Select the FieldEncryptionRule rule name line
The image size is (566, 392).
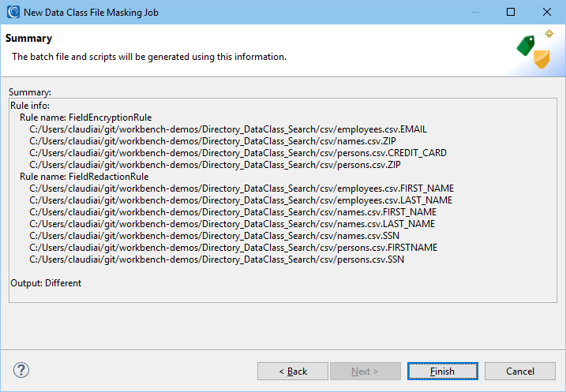tap(85, 118)
